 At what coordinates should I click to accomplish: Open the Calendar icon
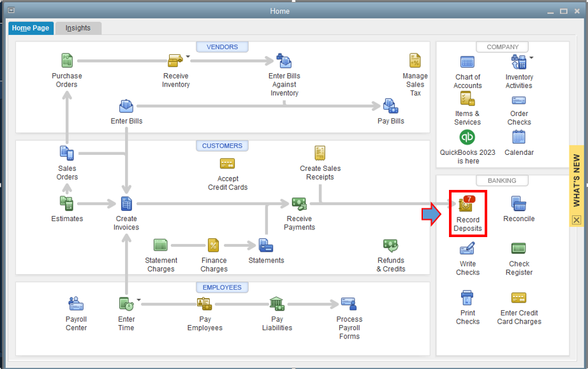tap(519, 137)
